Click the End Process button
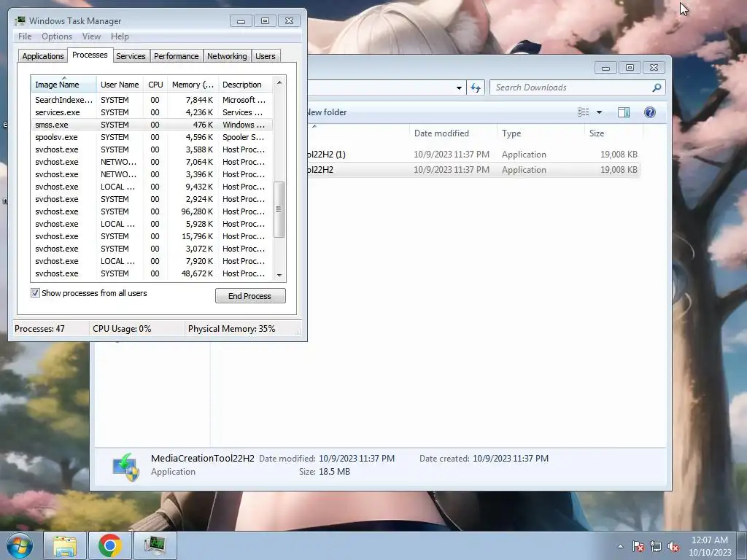 coord(250,296)
